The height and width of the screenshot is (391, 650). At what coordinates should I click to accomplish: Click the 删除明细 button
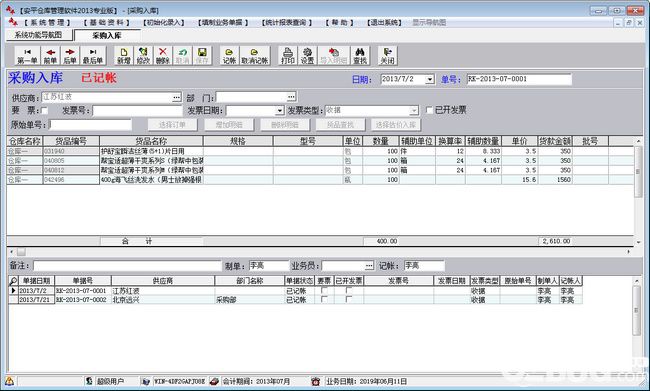[x=285, y=124]
